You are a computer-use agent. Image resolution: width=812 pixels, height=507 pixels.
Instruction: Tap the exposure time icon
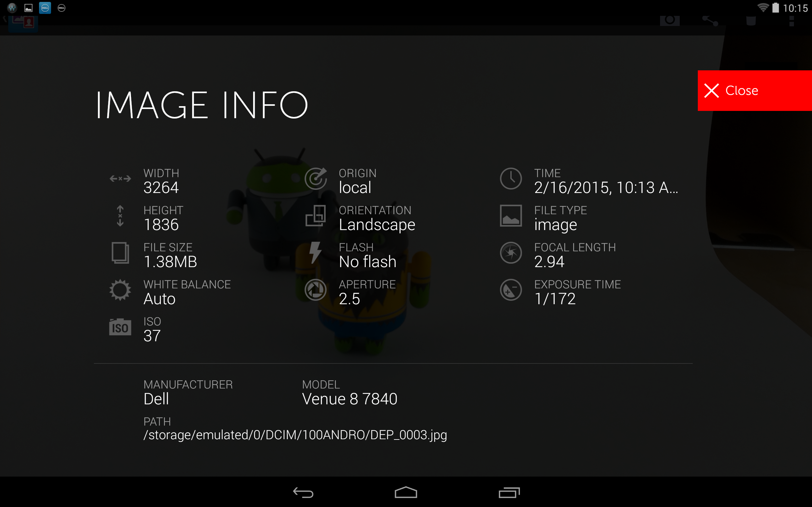[510, 290]
